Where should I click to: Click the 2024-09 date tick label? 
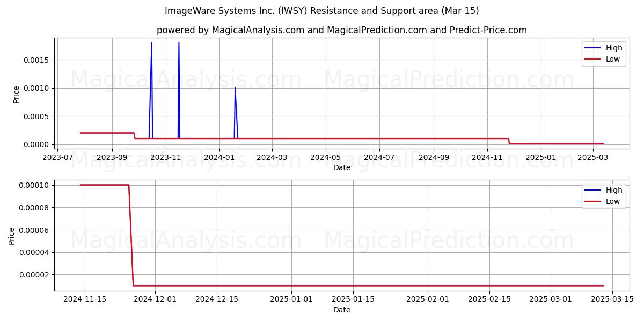[434, 158]
